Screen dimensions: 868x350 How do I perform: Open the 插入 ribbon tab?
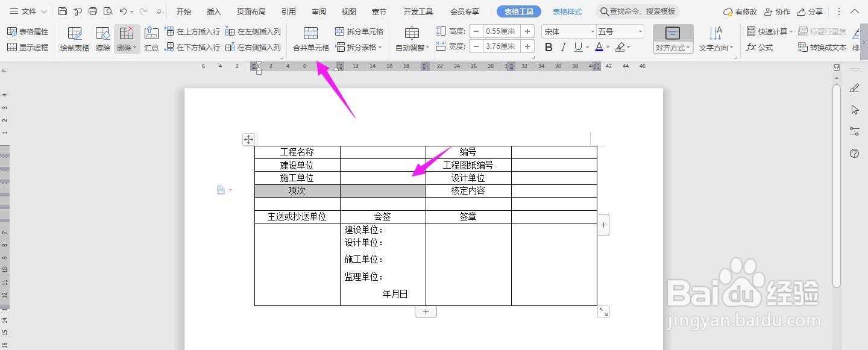[x=214, y=11]
